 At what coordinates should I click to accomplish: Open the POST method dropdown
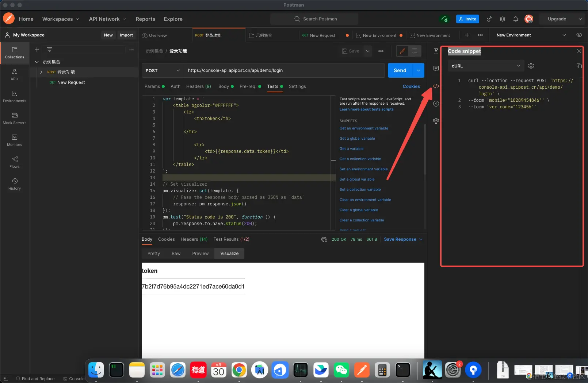163,70
